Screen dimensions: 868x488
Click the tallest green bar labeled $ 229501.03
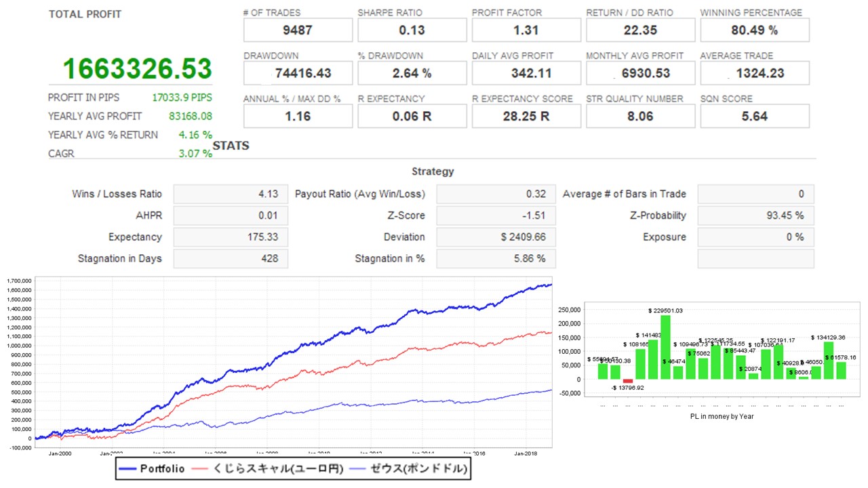click(x=665, y=348)
